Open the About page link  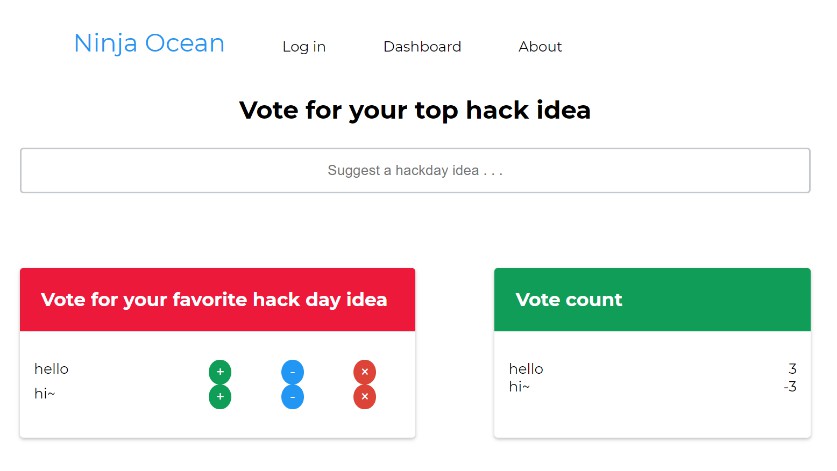[540, 47]
